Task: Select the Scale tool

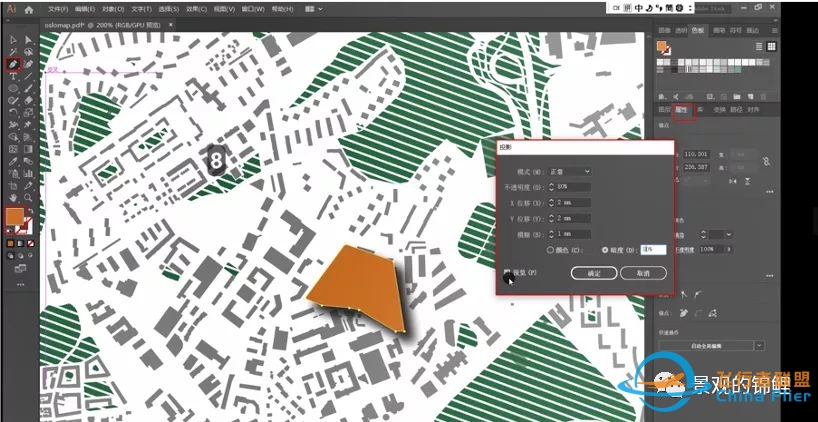Action: click(x=29, y=112)
